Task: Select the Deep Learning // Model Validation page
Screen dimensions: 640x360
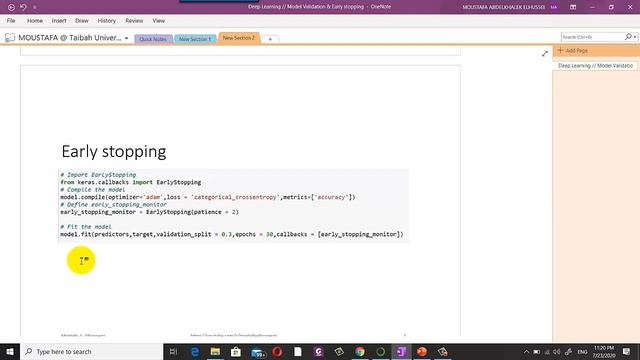Action: (x=595, y=65)
